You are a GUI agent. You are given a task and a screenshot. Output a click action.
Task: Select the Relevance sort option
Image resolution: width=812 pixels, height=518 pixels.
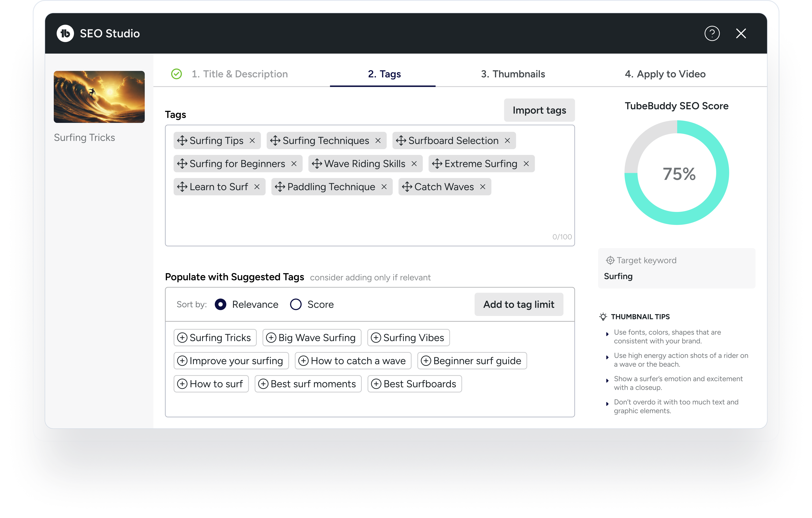click(x=220, y=304)
